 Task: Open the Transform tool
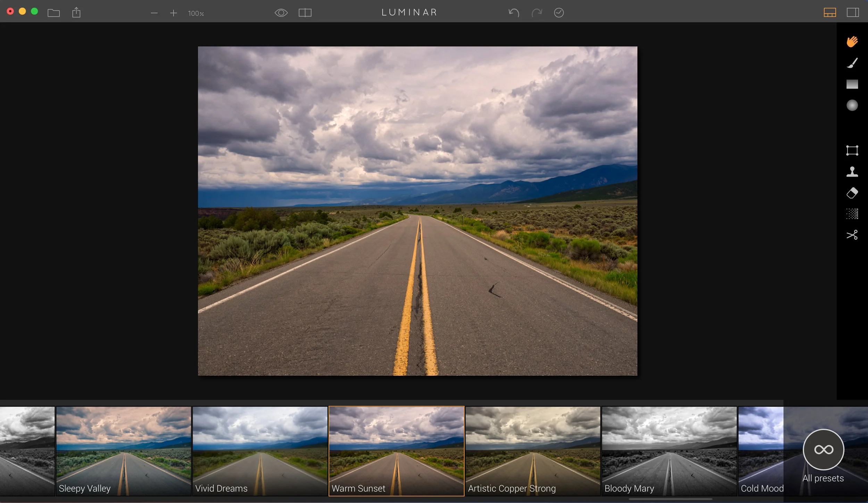tap(852, 151)
